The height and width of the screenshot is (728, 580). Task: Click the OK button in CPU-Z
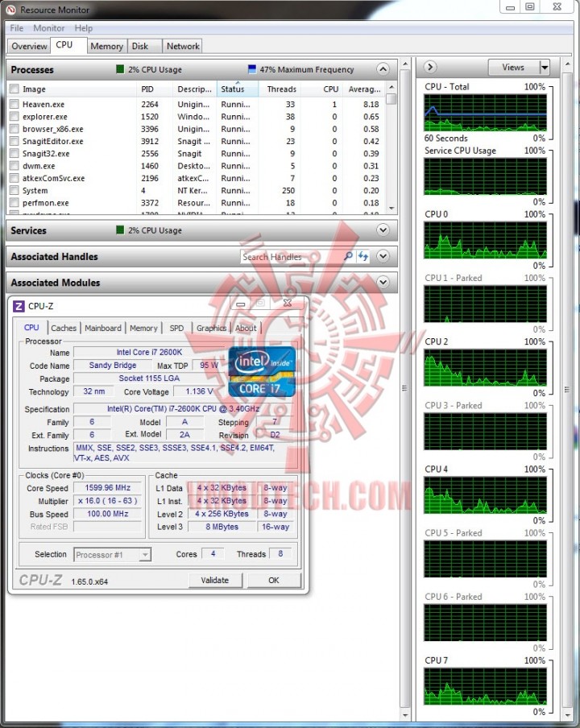click(x=274, y=580)
